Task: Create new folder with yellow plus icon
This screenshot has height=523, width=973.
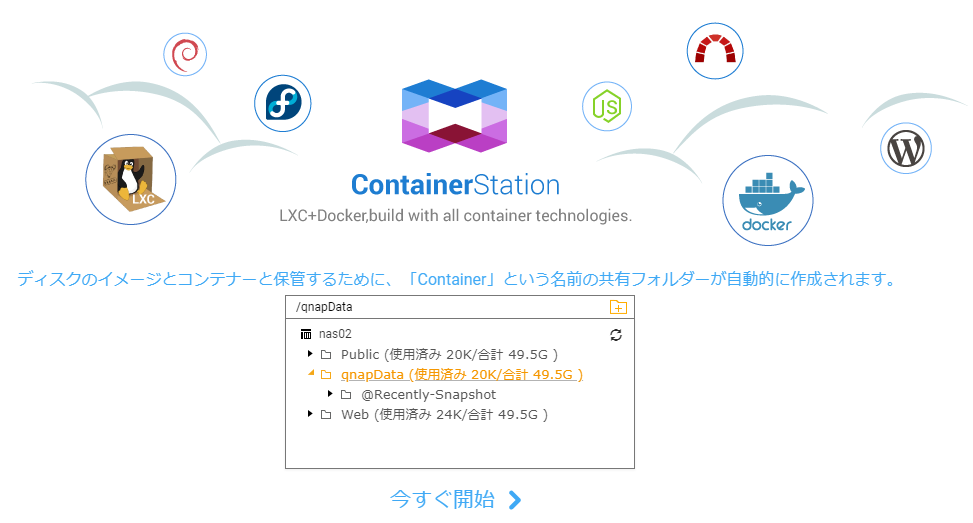Action: tap(618, 306)
